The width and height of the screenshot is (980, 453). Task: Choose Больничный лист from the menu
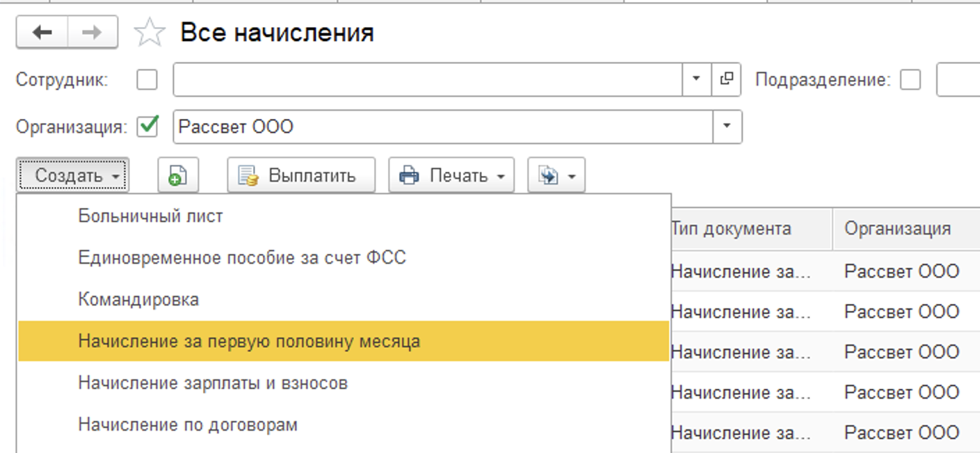pyautogui.click(x=344, y=216)
